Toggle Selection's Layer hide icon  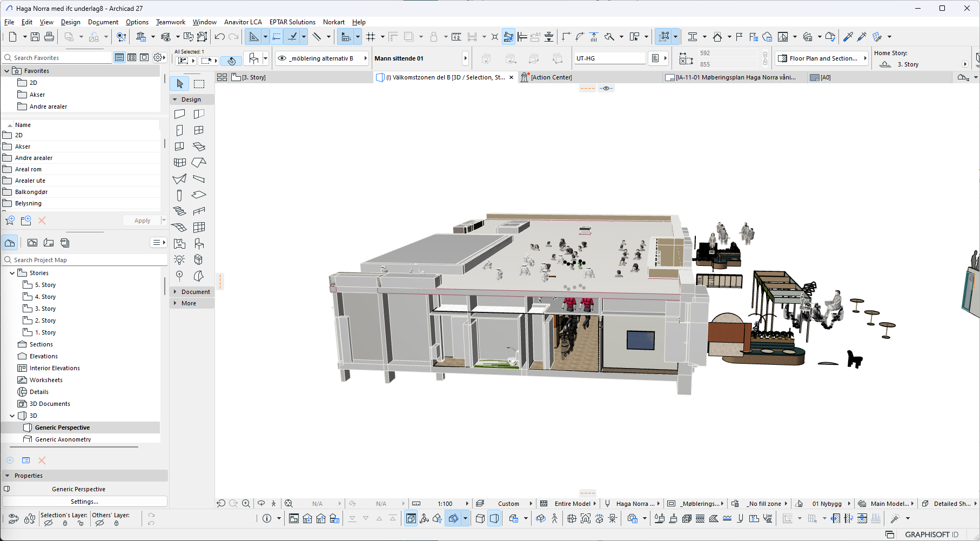pos(48,523)
